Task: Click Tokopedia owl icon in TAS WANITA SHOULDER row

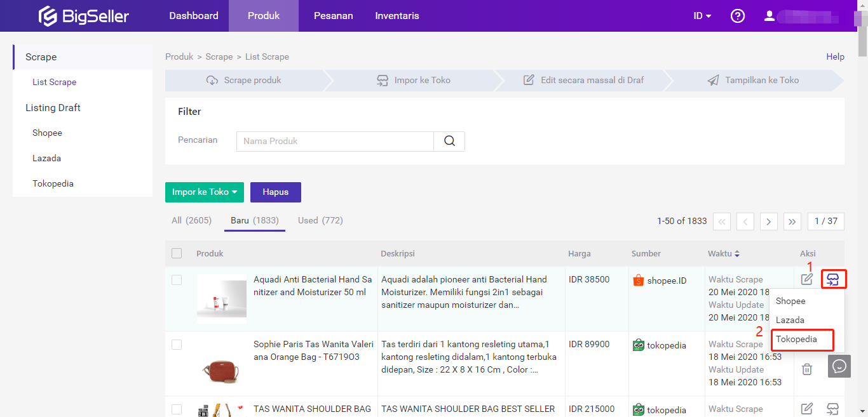Action: (639, 410)
